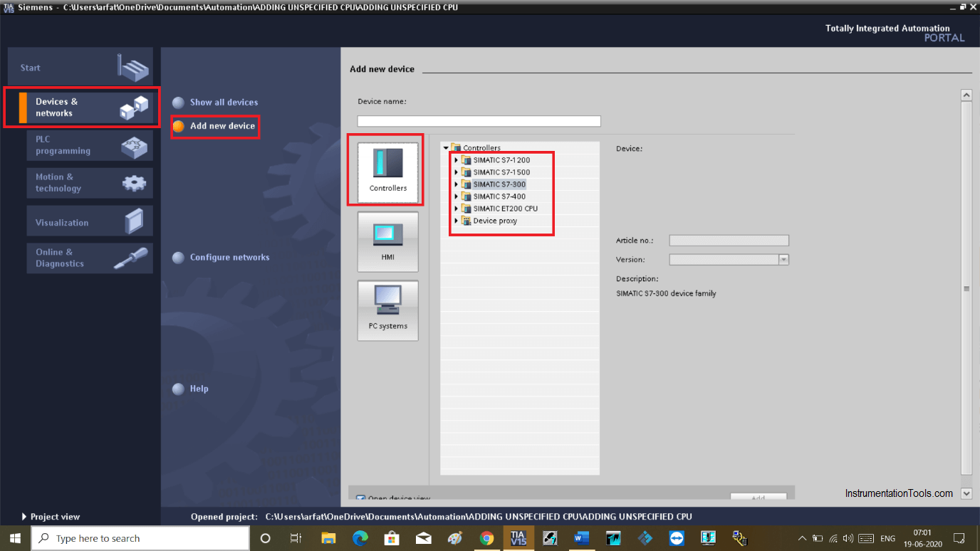This screenshot has height=551, width=980.
Task: Click the Wi-Fi network tray icon
Action: (833, 538)
